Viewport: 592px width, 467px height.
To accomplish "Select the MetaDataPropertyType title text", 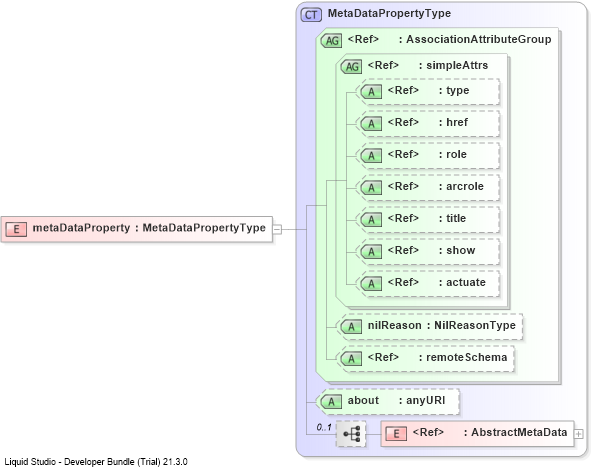I will click(389, 14).
